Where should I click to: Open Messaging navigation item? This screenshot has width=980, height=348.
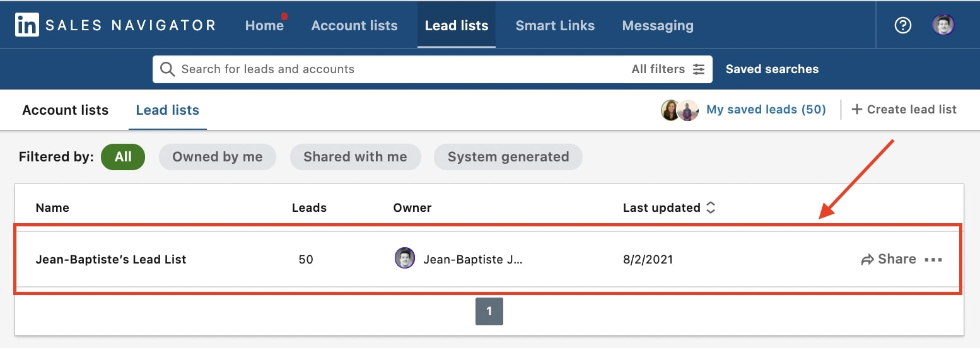(658, 26)
